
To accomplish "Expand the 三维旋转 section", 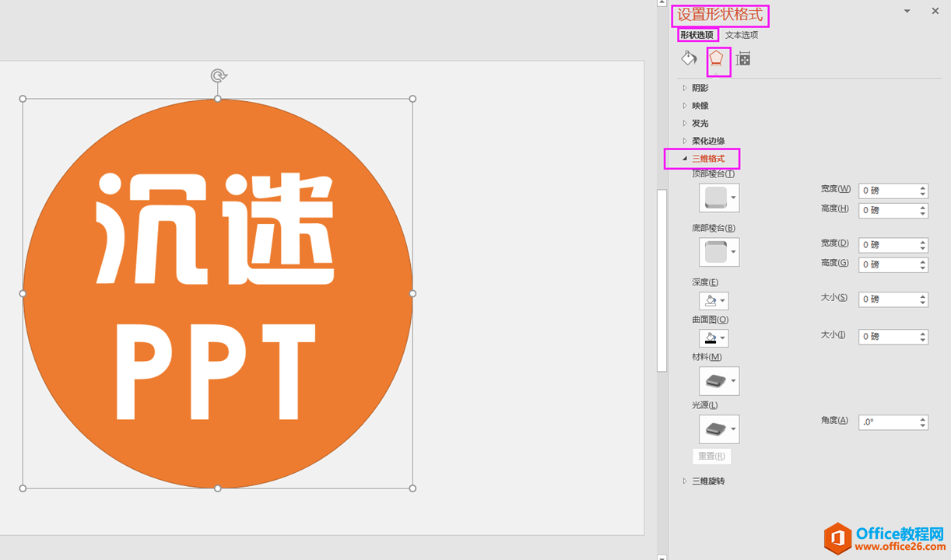I will 707,481.
